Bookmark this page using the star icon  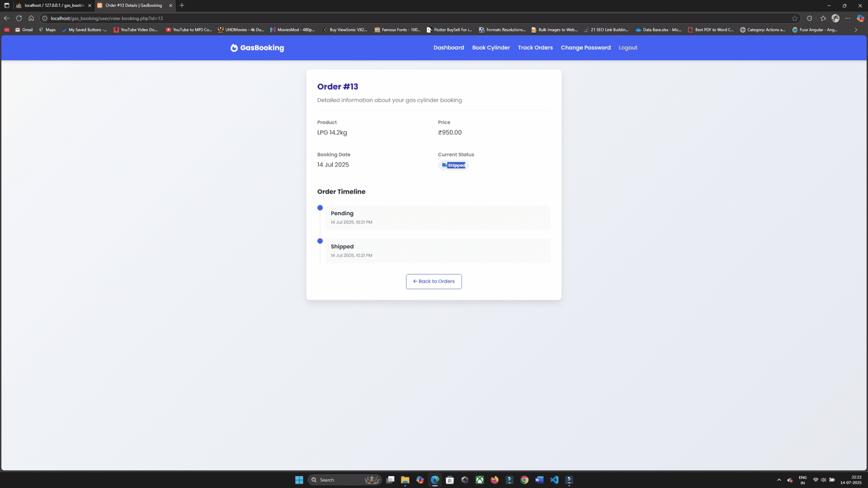794,18
